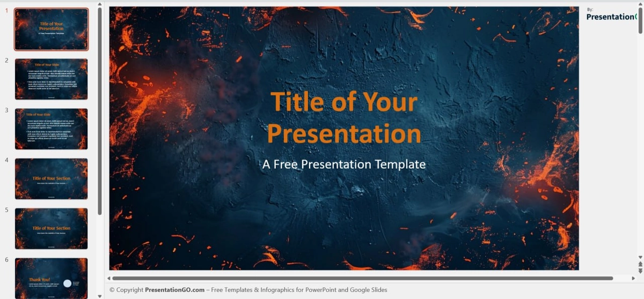The image size is (644, 299).
Task: Choose slide 4 section title thumbnail
Action: 51,179
